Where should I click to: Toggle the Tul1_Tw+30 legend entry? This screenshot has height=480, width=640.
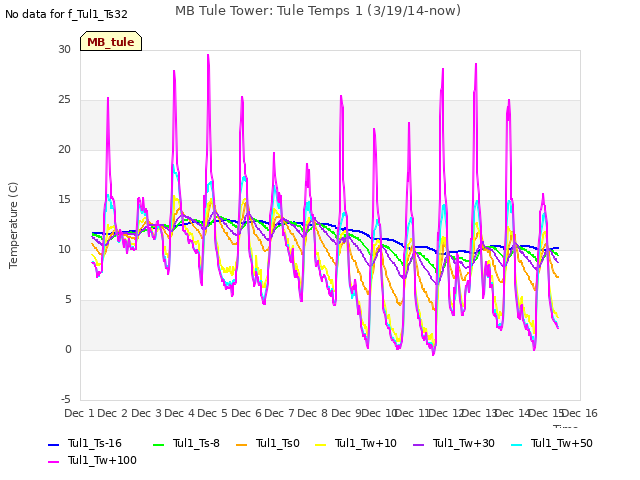(454, 443)
